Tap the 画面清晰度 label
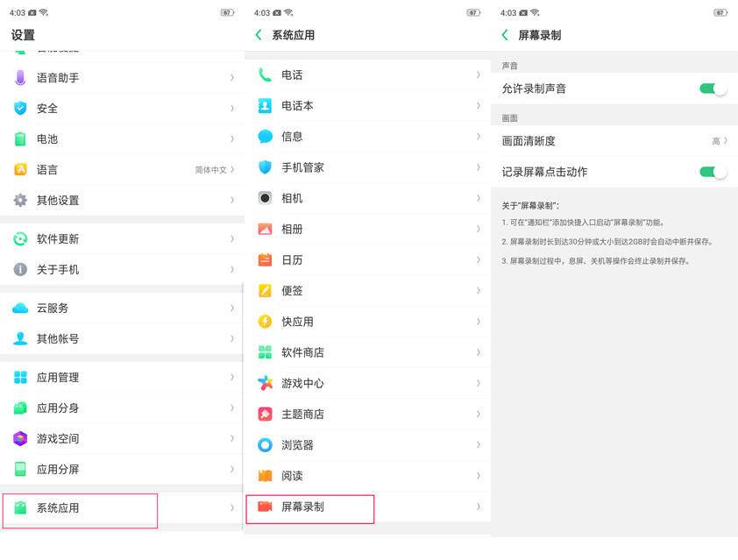Image resolution: width=738 pixels, height=560 pixels. (529, 141)
